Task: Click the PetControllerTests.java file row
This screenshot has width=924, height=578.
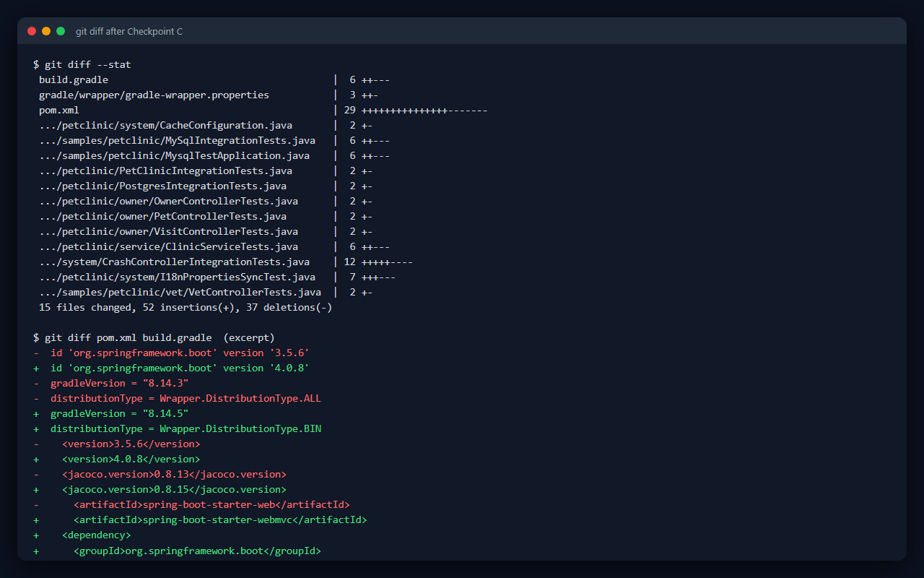Action: [206, 216]
